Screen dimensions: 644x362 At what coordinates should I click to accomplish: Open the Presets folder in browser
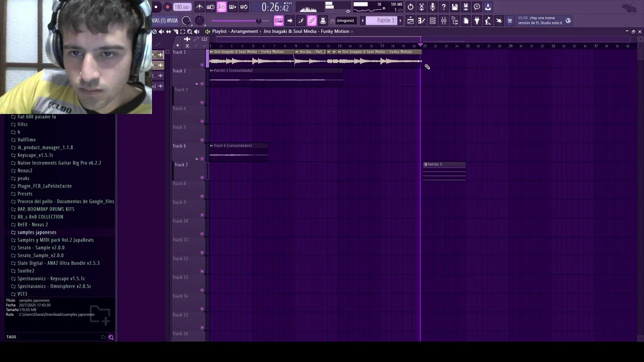[25, 194]
